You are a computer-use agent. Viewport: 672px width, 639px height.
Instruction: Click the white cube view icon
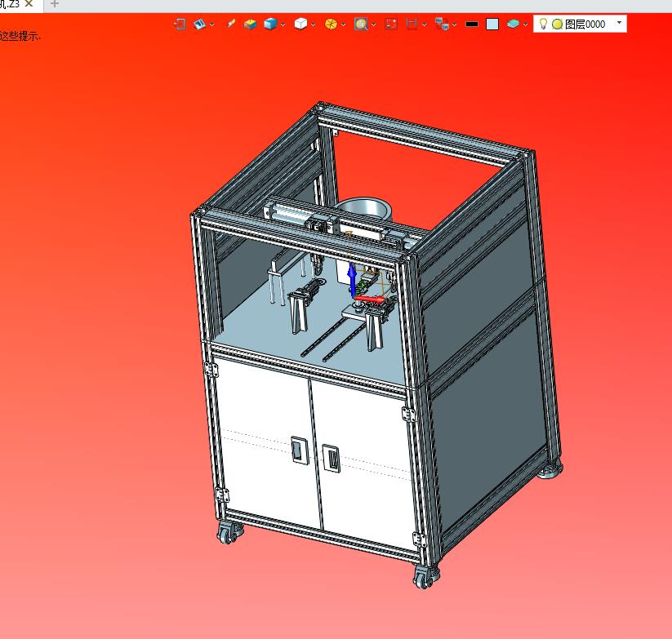(x=300, y=24)
